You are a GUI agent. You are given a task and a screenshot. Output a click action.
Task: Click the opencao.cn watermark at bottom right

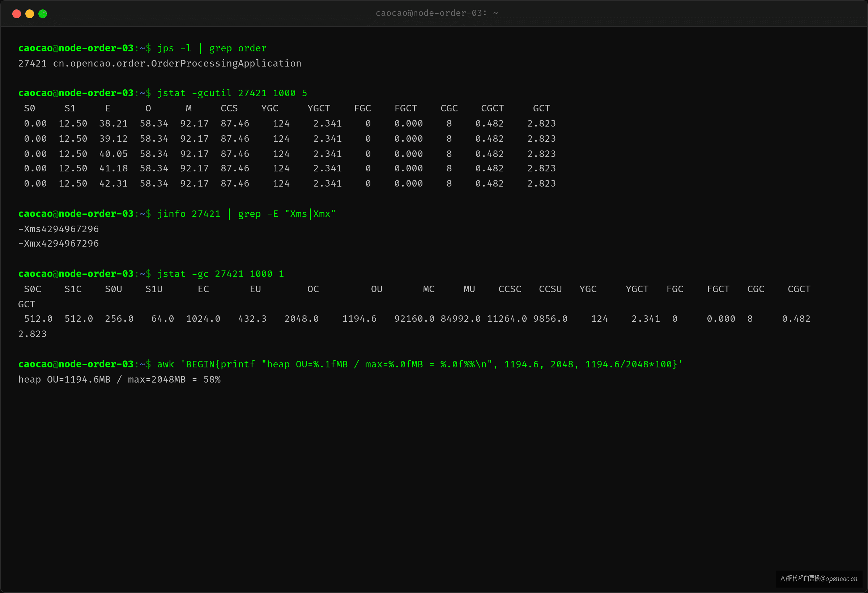click(x=819, y=579)
